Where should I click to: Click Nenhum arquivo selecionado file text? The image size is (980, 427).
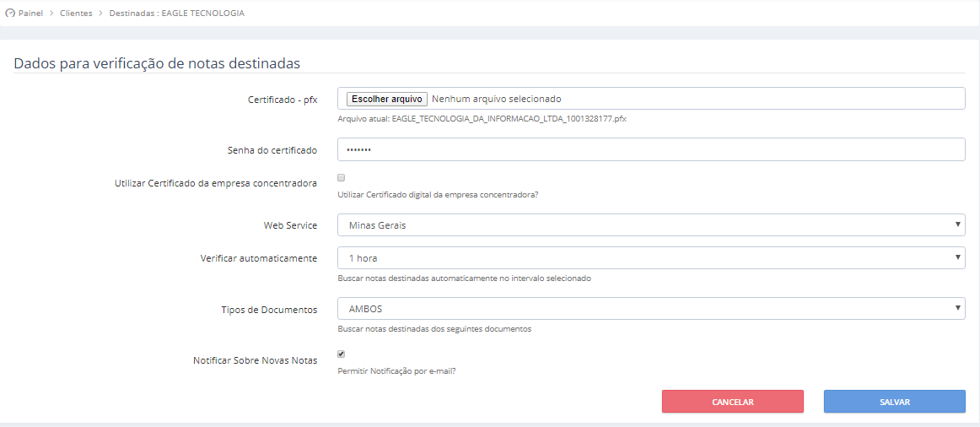(x=496, y=99)
